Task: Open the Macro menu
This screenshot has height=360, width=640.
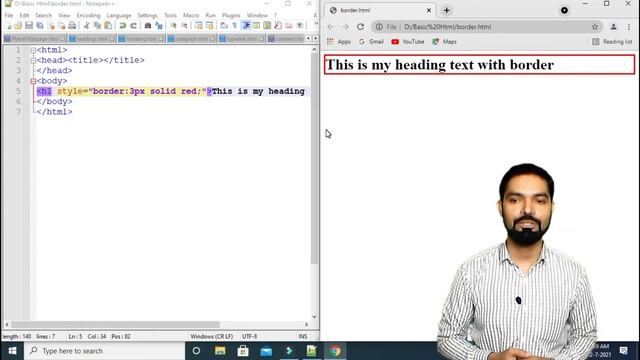Action: coord(191,15)
